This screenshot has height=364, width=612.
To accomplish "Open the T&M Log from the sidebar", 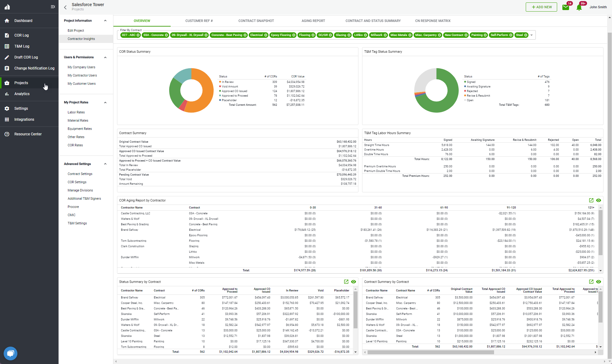I will click(22, 46).
